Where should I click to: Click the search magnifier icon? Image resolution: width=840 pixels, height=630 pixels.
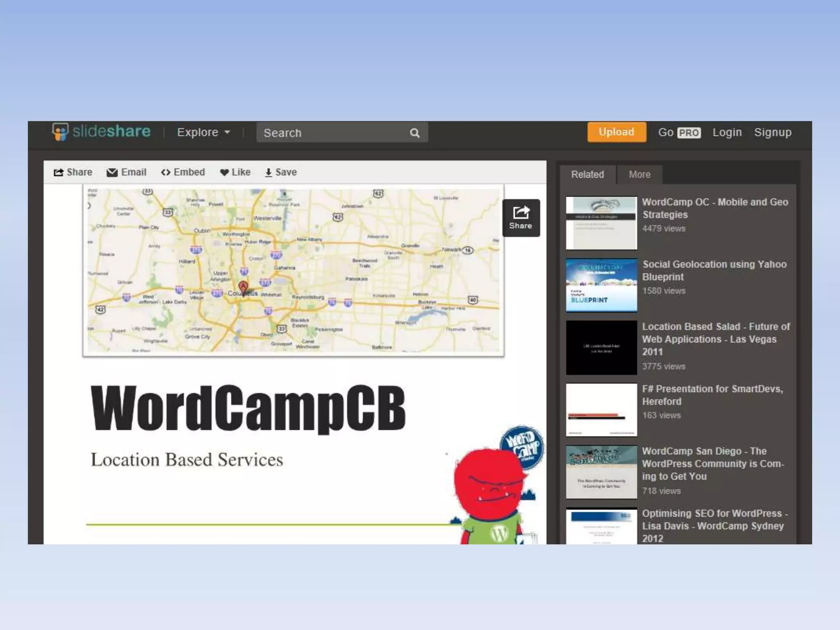coord(415,133)
